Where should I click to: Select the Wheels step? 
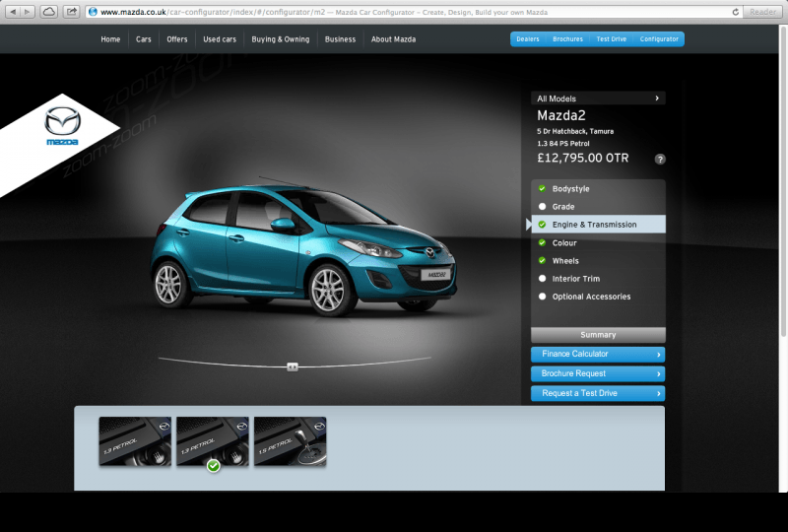point(598,261)
